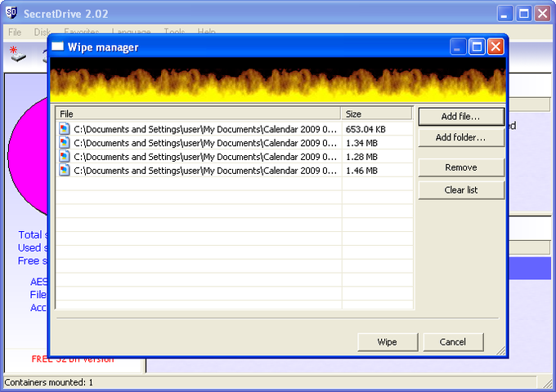556x392 pixels.
Task: Select the file row sized 653.04 KB
Action: pos(235,129)
